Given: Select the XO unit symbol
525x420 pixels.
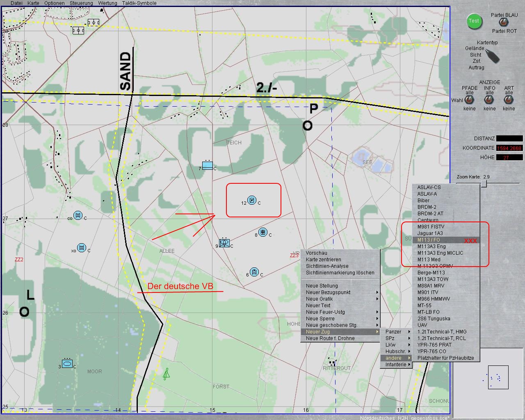Looking at the screenshot, I should coord(82,248).
